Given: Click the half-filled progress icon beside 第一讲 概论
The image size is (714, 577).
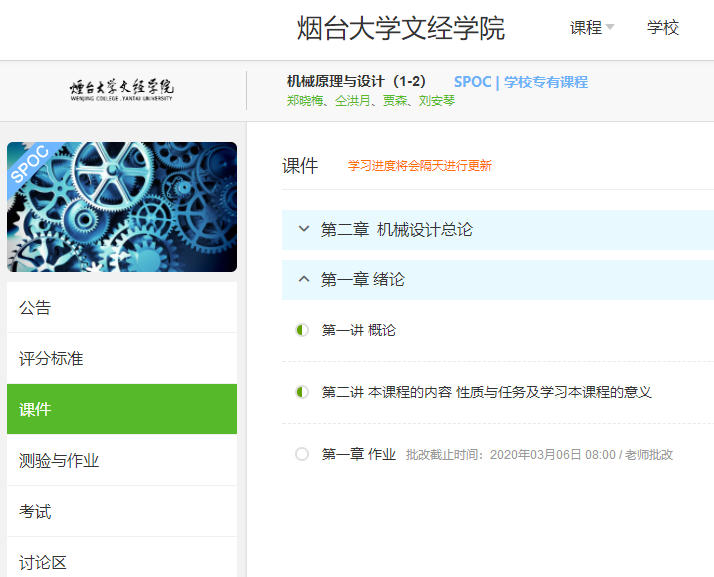Looking at the screenshot, I should pos(302,330).
